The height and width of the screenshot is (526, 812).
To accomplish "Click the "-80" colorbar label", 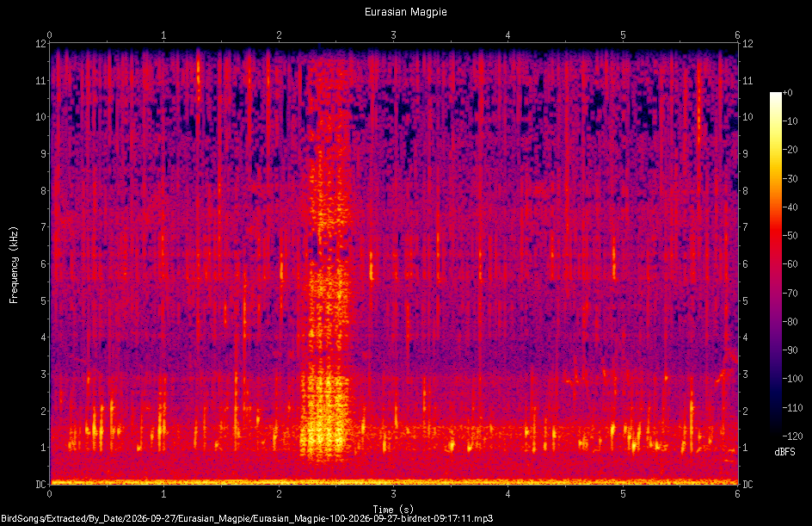I will [x=790, y=322].
